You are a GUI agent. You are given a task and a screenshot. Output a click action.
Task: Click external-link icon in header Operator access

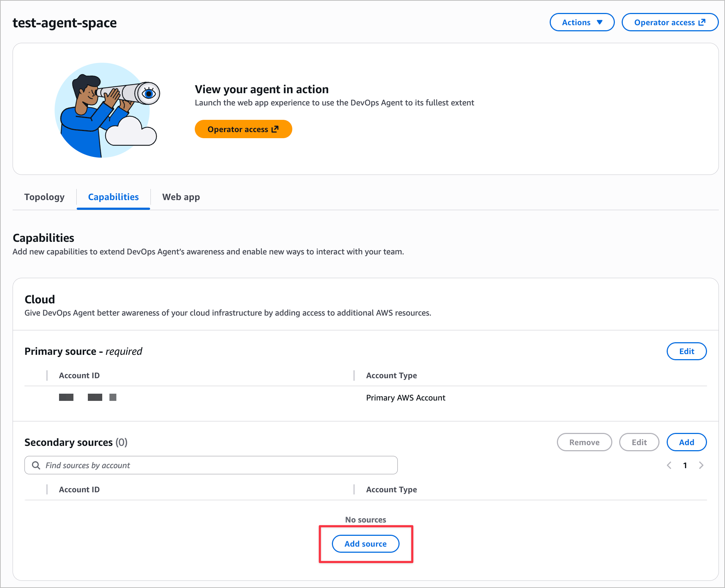coord(702,22)
